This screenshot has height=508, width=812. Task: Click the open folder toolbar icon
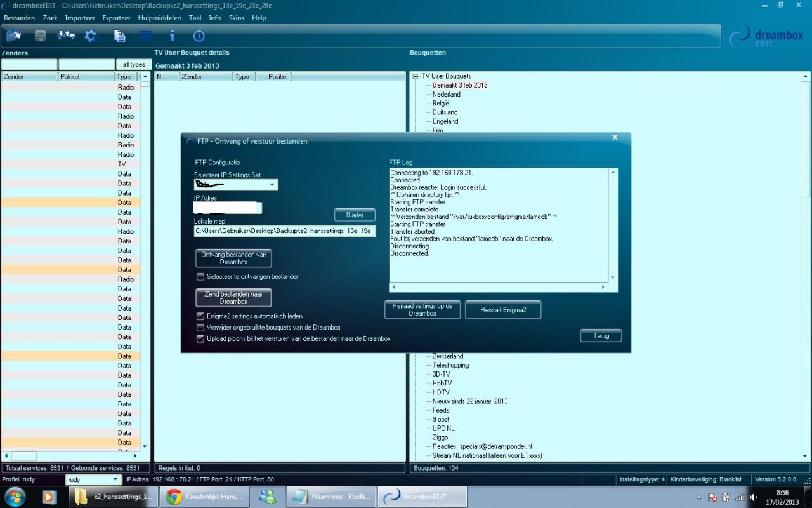[x=13, y=36]
